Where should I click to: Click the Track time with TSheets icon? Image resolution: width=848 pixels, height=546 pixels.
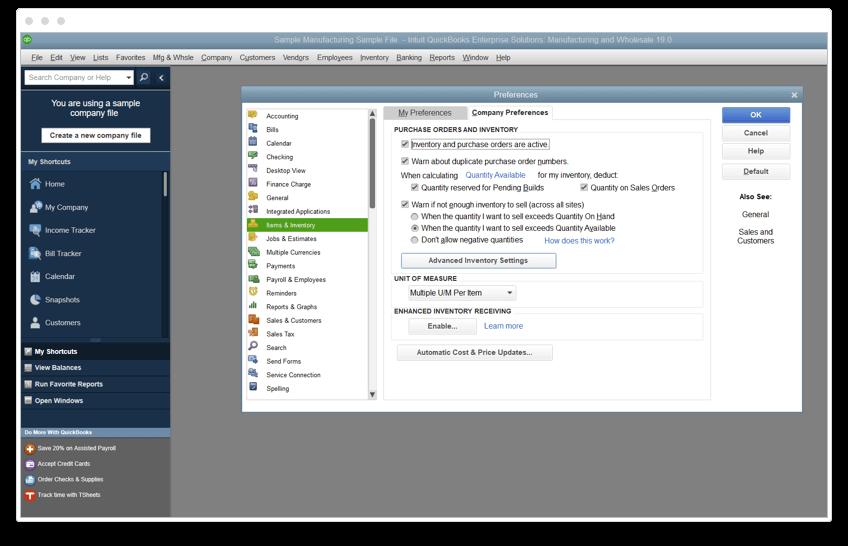(30, 495)
